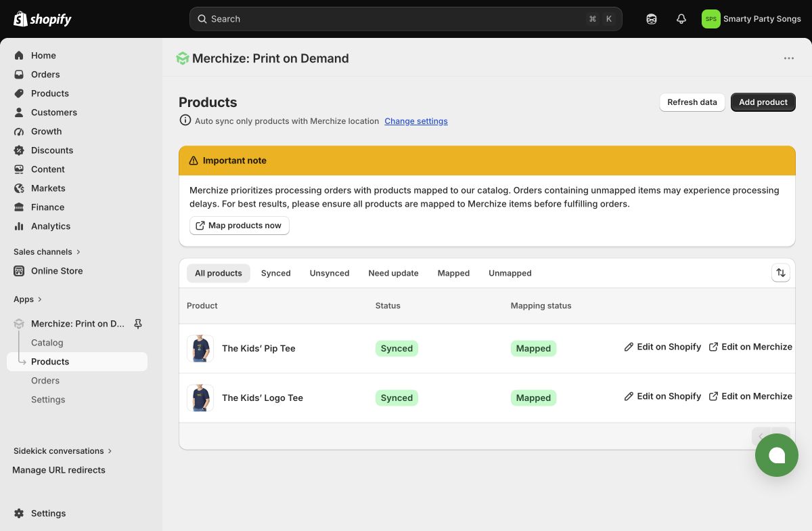Viewport: 812px width, 531px height.
Task: Switch to the Unsynced tab
Action: [330, 273]
